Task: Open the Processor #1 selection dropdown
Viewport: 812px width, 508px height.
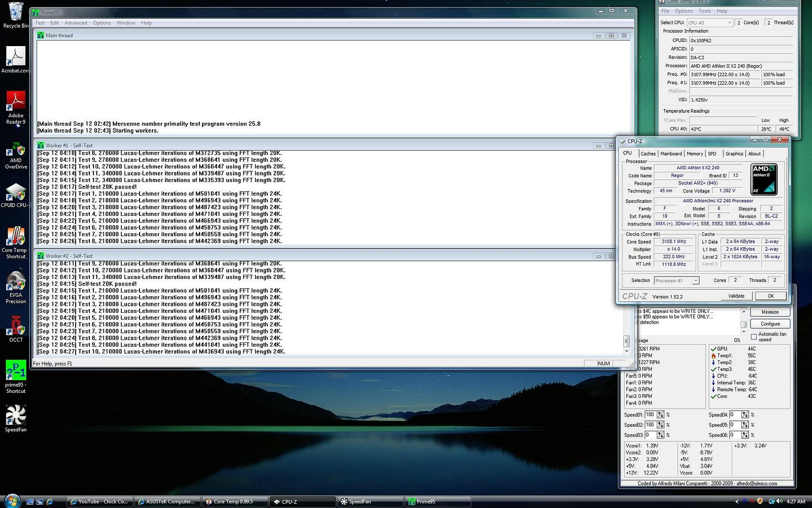Action: point(695,281)
